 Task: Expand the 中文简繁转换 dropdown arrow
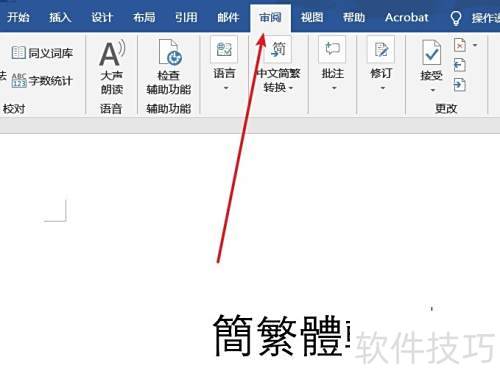pyautogui.click(x=291, y=88)
